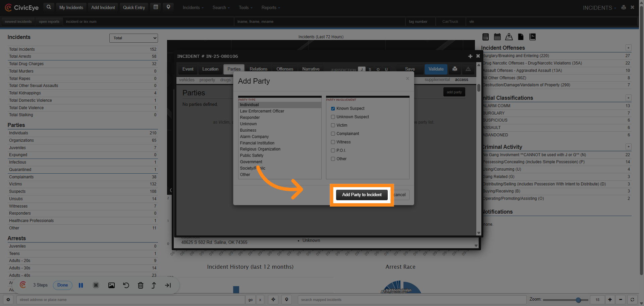The height and width of the screenshot is (306, 644).
Task: Open the book icon above Incident Offenses
Action: point(532,37)
